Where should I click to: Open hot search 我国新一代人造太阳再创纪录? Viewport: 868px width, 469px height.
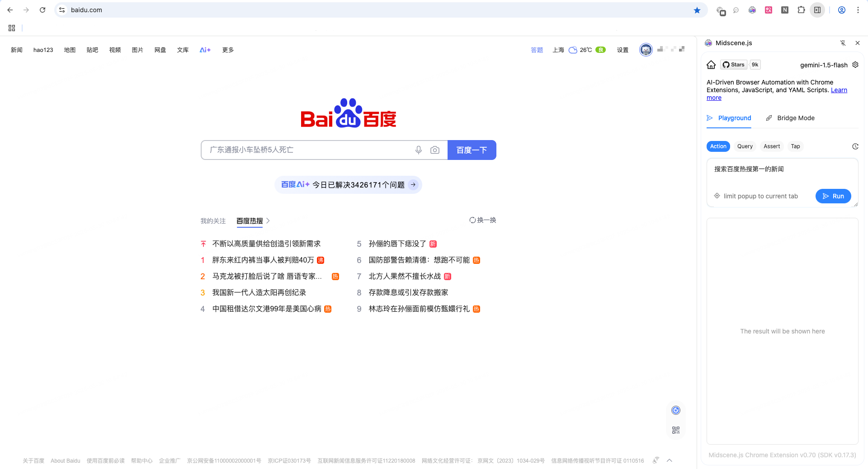point(259,293)
